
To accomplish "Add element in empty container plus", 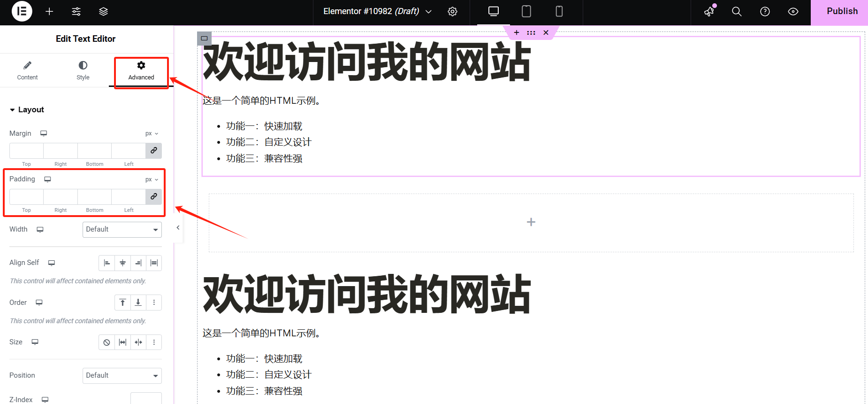I will click(x=531, y=222).
